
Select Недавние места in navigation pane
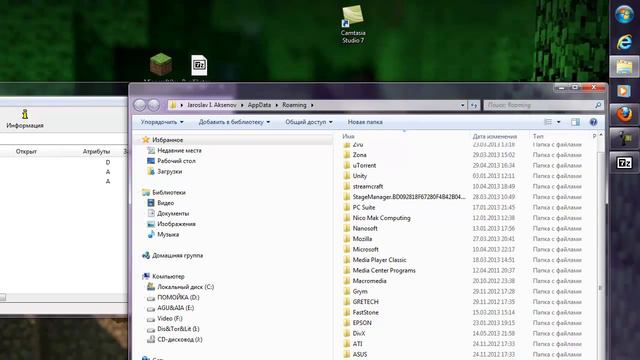click(179, 151)
